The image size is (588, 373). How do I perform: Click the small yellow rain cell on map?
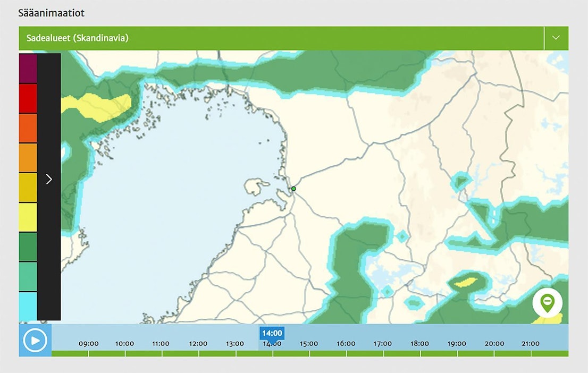[x=466, y=281]
